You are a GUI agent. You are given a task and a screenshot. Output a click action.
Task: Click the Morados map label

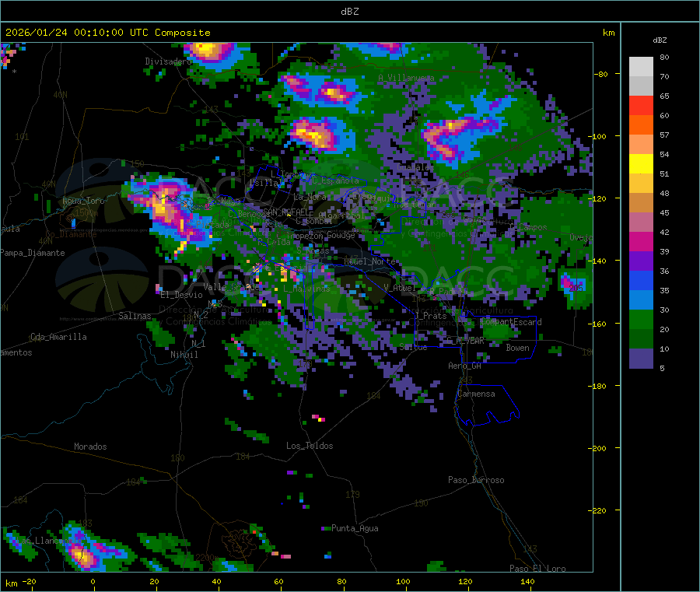point(90,447)
